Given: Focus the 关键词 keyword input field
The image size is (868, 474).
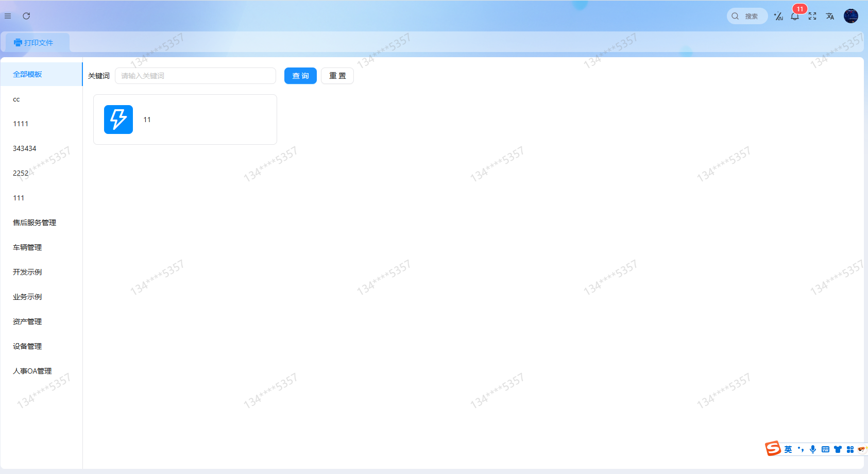Looking at the screenshot, I should click(195, 76).
